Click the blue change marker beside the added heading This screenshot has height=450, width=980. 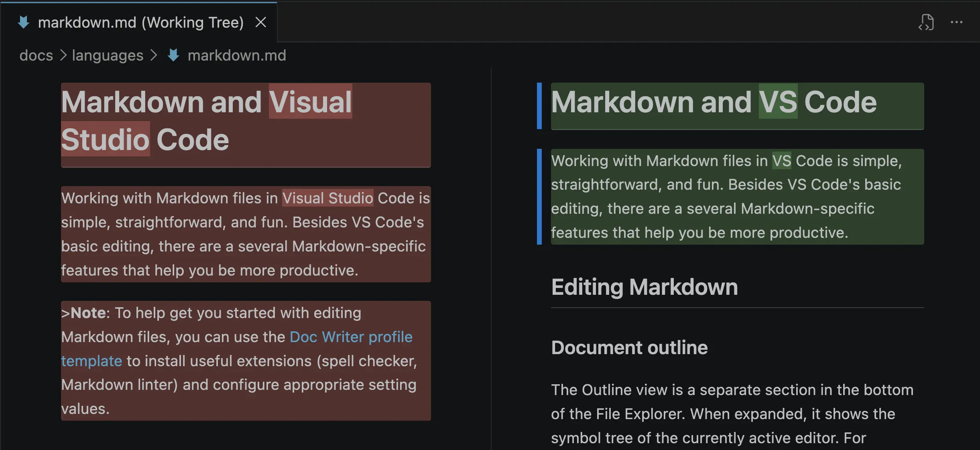[539, 106]
